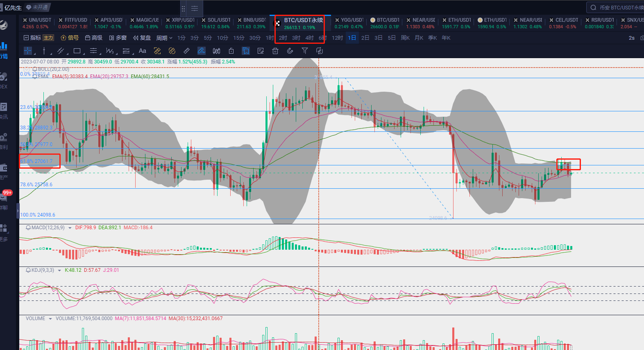
Task: Select the vertical line drawing tool
Action: pyautogui.click(x=44, y=51)
